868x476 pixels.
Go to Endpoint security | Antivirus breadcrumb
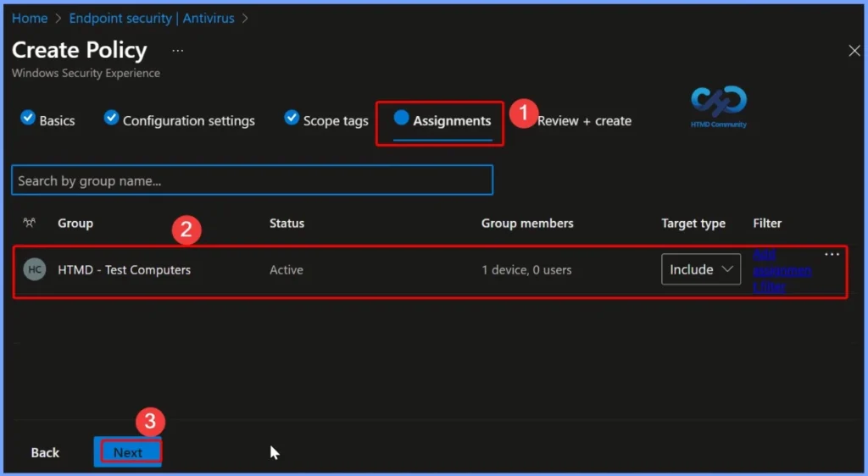click(151, 19)
